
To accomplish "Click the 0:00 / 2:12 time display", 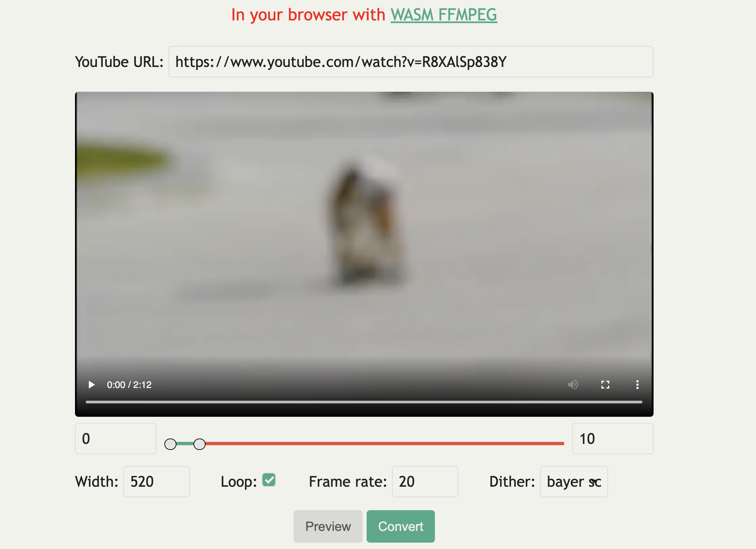I will pos(129,385).
